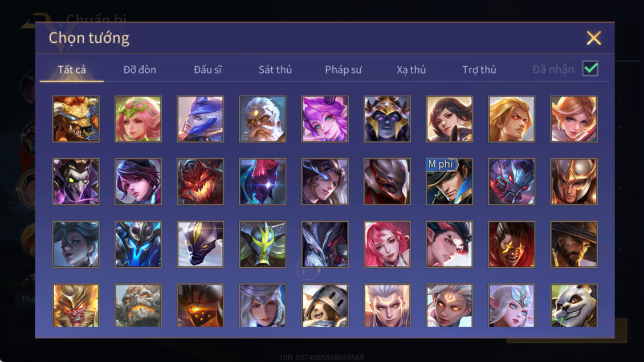This screenshot has height=362, width=644.
Task: Pick the red fiery demon hero
Action: (x=201, y=182)
